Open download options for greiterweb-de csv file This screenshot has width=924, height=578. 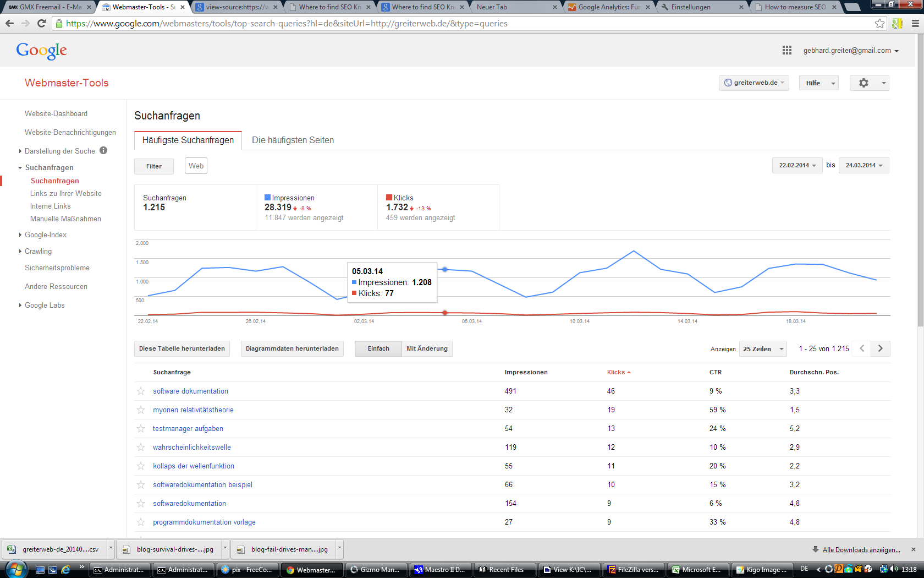click(x=111, y=549)
